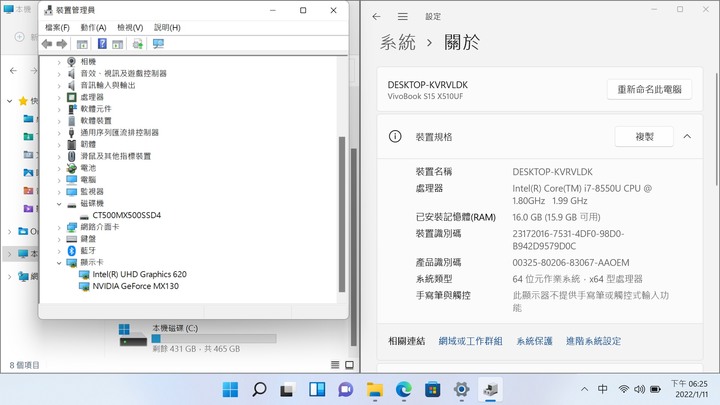Open the 檔案(F) menu
720x405 pixels.
click(57, 28)
